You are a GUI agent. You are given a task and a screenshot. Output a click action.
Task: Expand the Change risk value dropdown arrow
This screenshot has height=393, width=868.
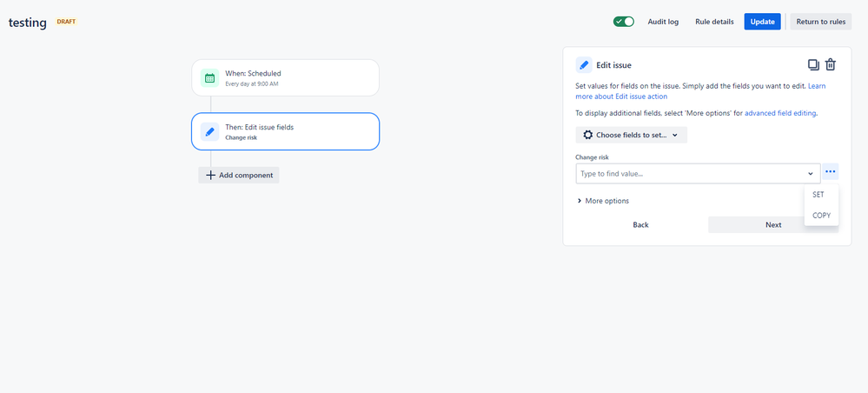coord(811,174)
